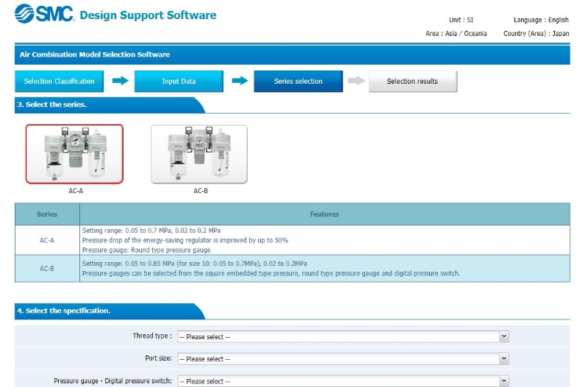Viewport: 588px width, 387px height.
Task: Open Pressure gauge · Digital pressure switch dropdown
Action: (343, 381)
